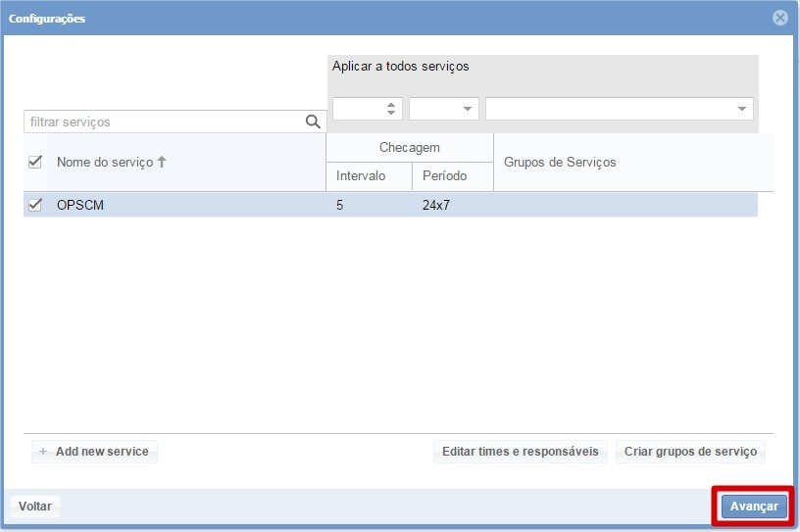The height and width of the screenshot is (532, 800).
Task: Click the Período column header
Action: [x=444, y=176]
